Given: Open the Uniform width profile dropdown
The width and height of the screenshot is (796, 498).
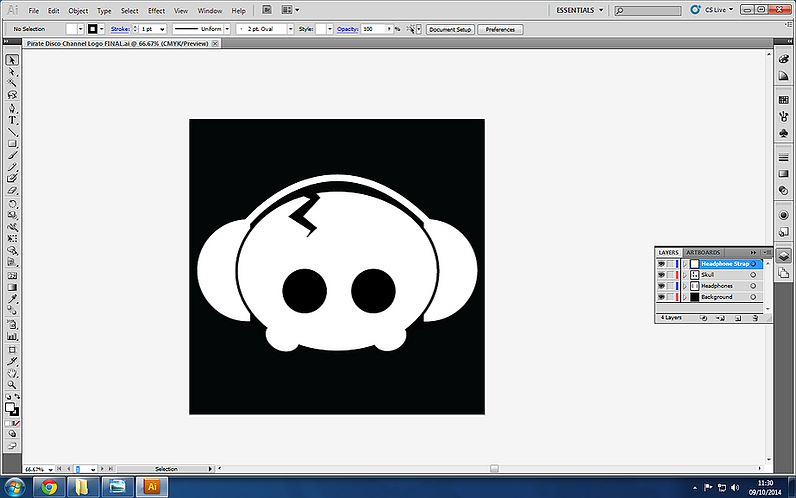Looking at the screenshot, I should coord(227,29).
